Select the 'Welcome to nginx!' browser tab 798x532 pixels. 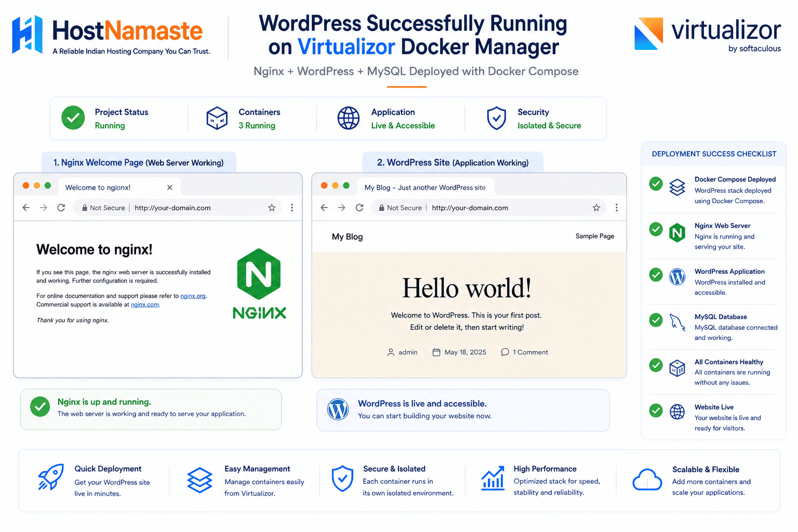point(119,188)
